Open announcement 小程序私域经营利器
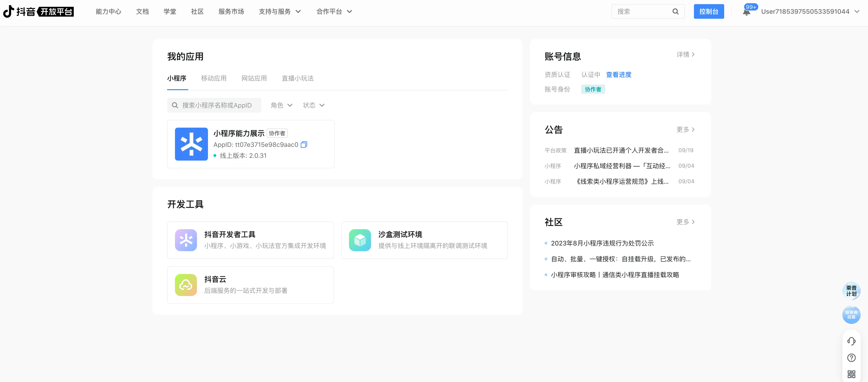This screenshot has width=868, height=382. tap(622, 166)
